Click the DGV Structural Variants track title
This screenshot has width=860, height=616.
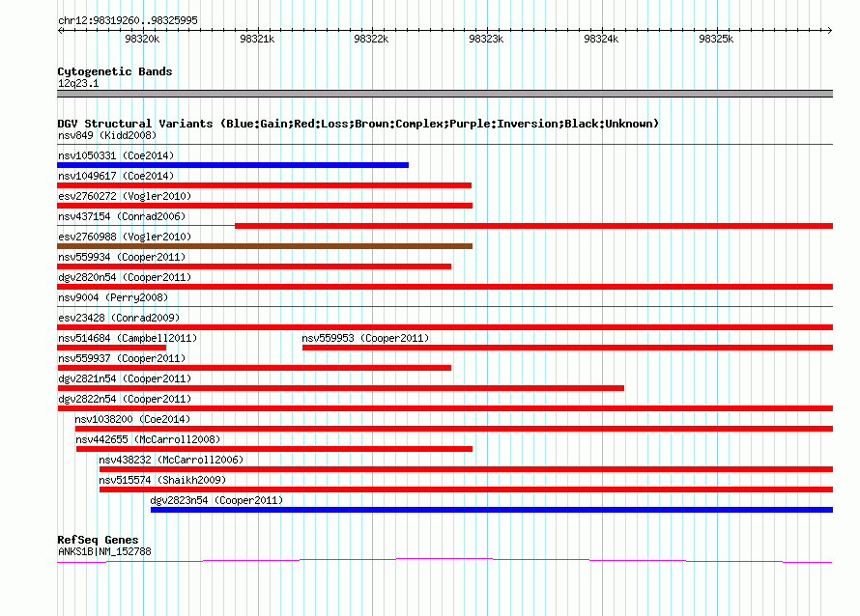click(358, 124)
